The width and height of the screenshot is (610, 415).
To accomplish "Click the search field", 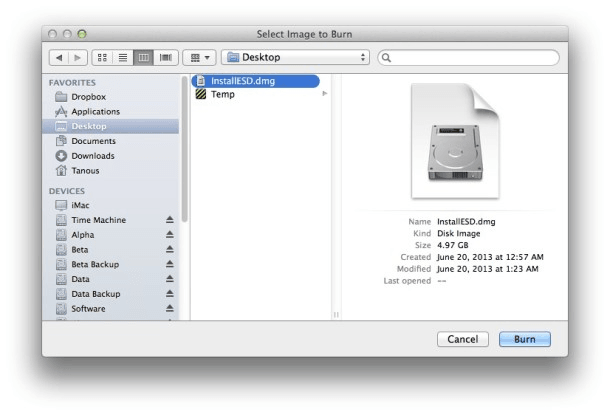I will [x=468, y=58].
